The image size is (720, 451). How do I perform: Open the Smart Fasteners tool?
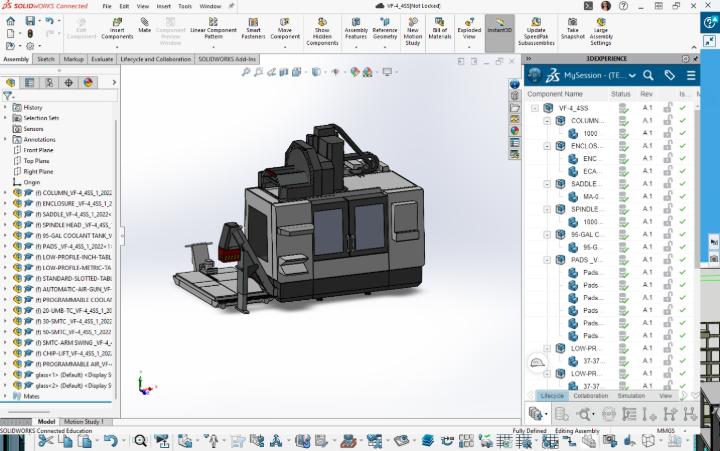click(254, 27)
